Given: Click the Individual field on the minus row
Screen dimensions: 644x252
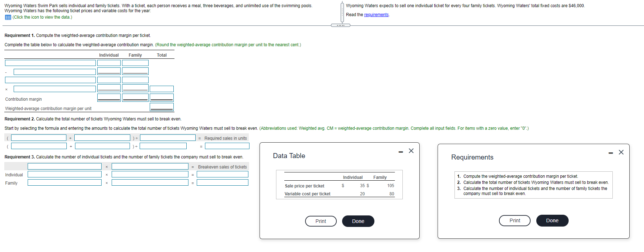Looking at the screenshot, I should [x=109, y=71].
